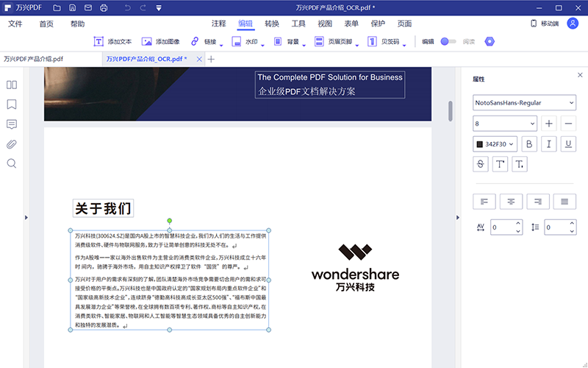The height and width of the screenshot is (368, 588).
Task: Switch to the 页面 tab
Action: pos(405,24)
